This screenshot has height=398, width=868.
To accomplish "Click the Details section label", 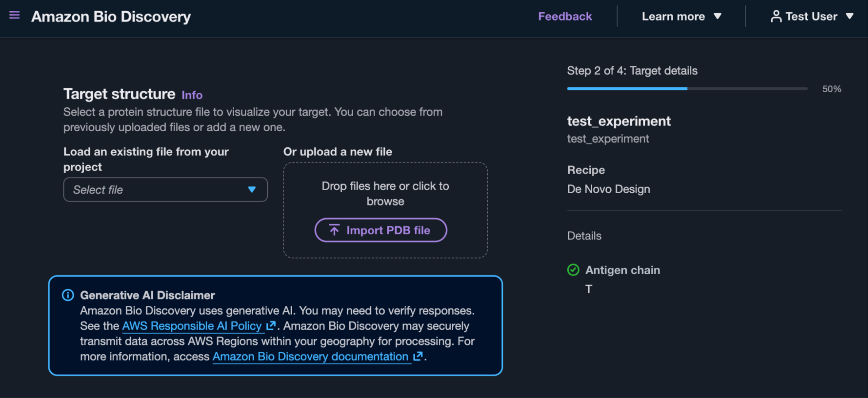I will 584,235.
